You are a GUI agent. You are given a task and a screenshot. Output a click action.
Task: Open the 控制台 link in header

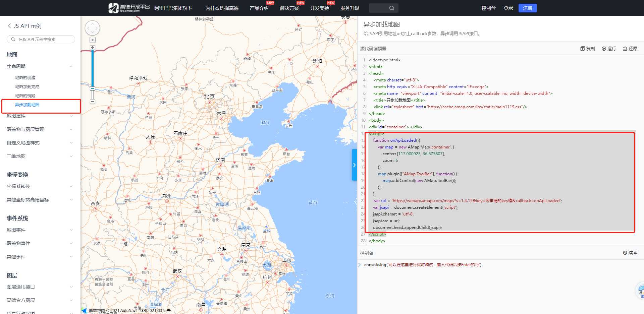[x=488, y=8]
